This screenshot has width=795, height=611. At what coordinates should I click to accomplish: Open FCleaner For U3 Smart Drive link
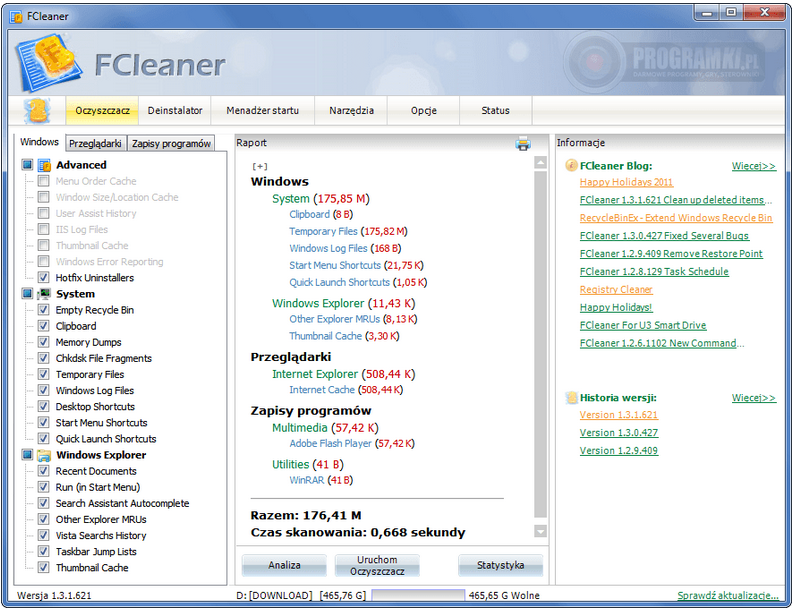point(643,326)
